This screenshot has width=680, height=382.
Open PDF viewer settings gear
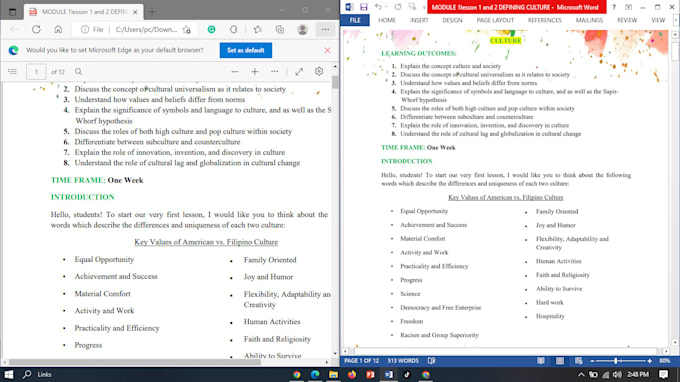point(319,72)
